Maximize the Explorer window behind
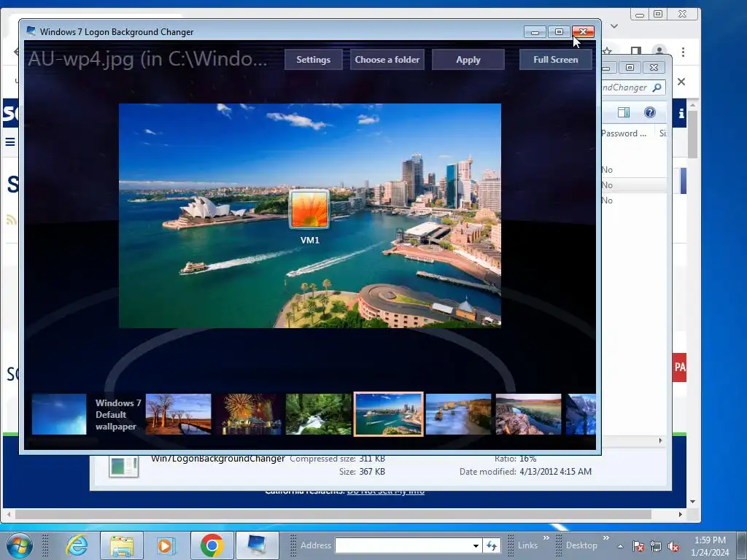This screenshot has width=747, height=560. pyautogui.click(x=630, y=68)
